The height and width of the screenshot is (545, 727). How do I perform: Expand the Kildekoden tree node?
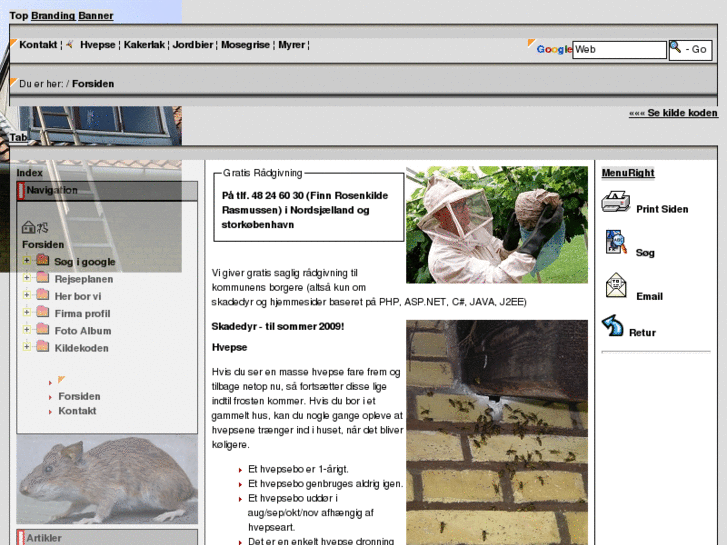click(27, 347)
